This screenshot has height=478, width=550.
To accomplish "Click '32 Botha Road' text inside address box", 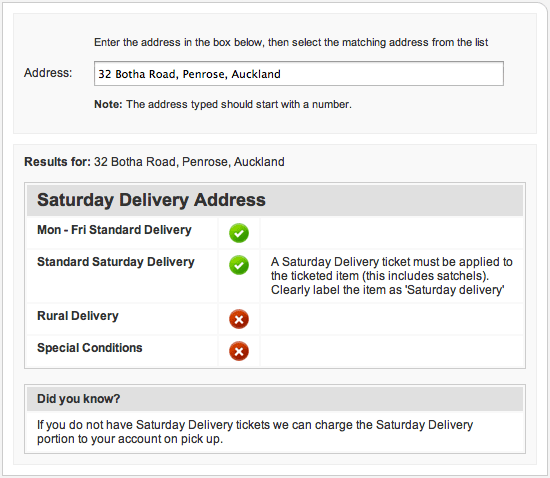I will click(138, 74).
